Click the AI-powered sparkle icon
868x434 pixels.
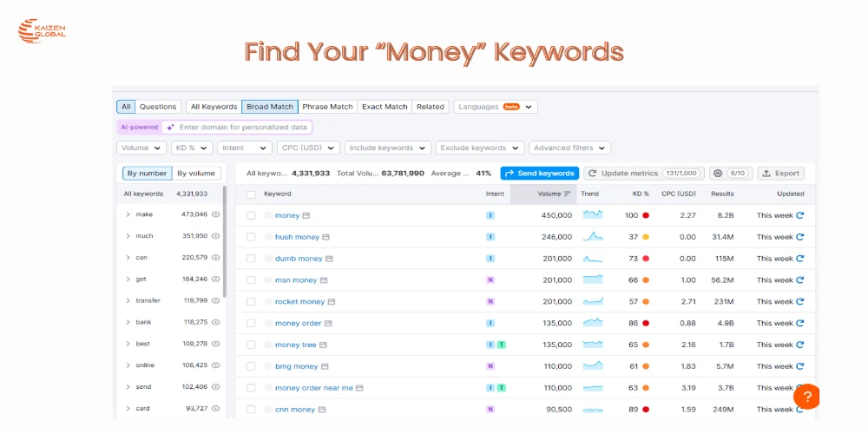(x=170, y=128)
